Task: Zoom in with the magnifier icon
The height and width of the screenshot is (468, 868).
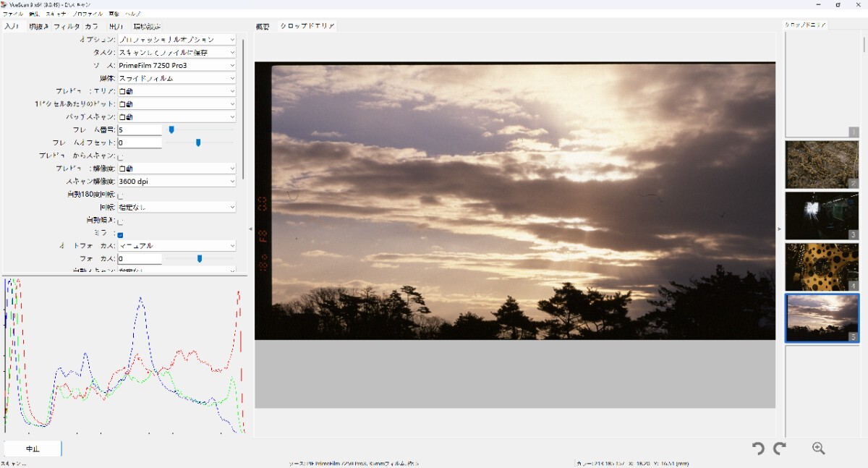Action: click(819, 448)
